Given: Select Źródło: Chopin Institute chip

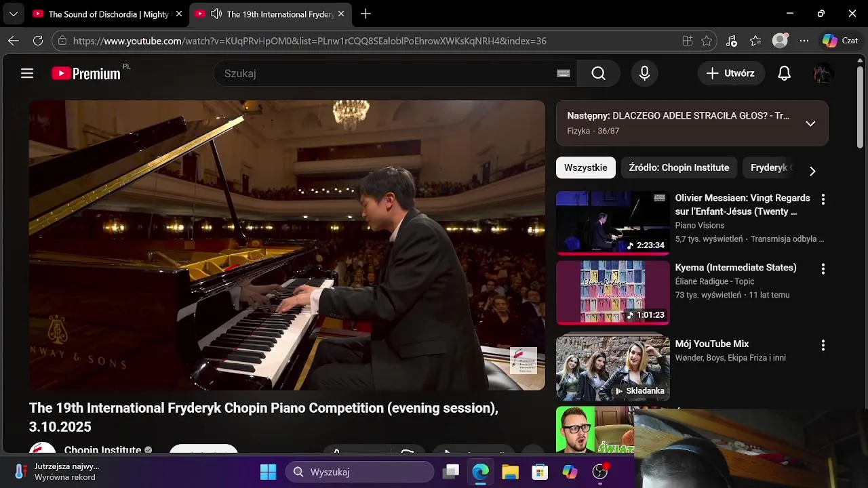Looking at the screenshot, I should 679,167.
